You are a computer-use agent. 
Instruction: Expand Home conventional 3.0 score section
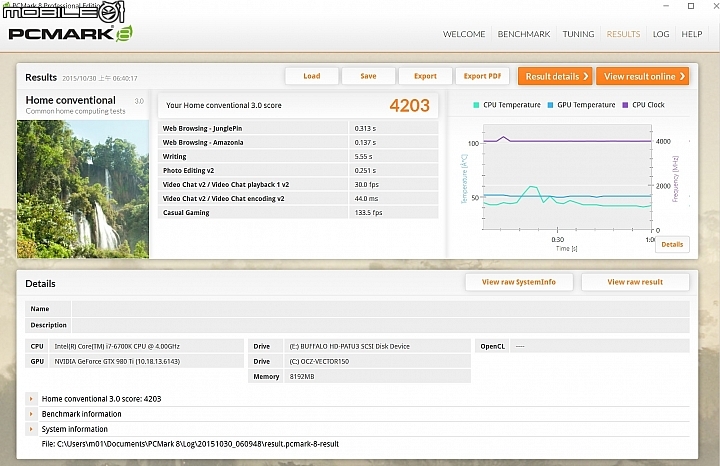point(31,399)
